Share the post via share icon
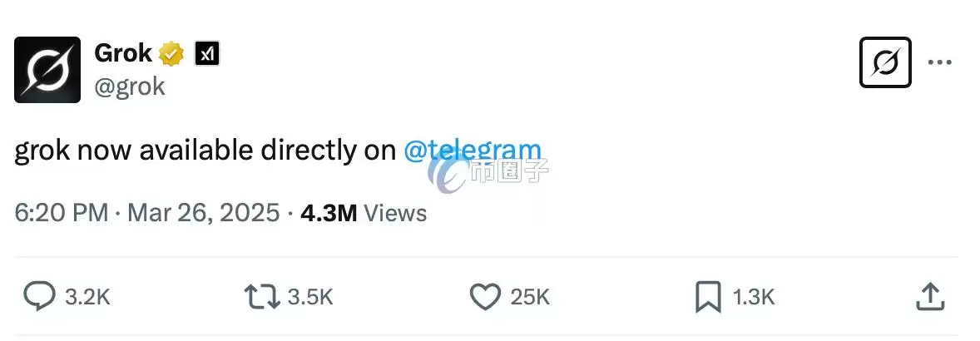This screenshot has height=341, width=980. click(928, 296)
